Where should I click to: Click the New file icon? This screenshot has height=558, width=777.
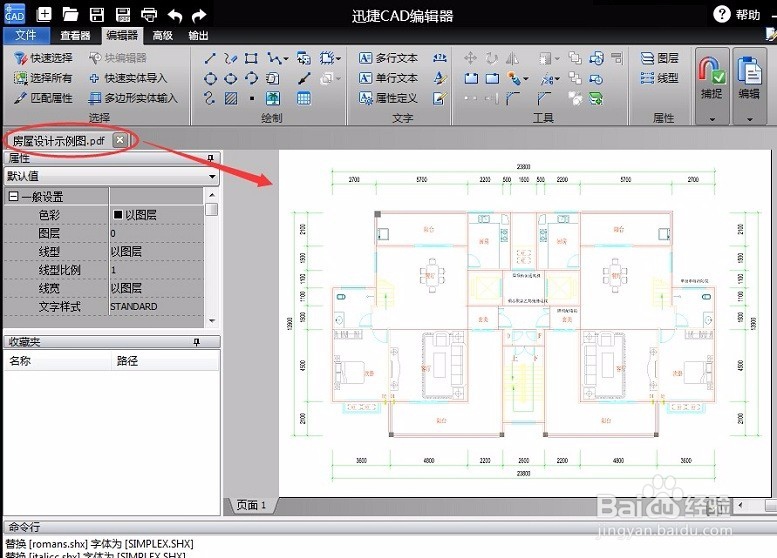click(44, 14)
